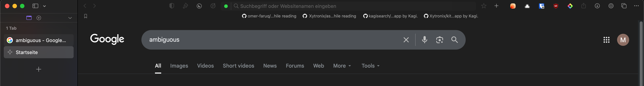Open the Tools dropdown
644x86 pixels.
point(370,66)
